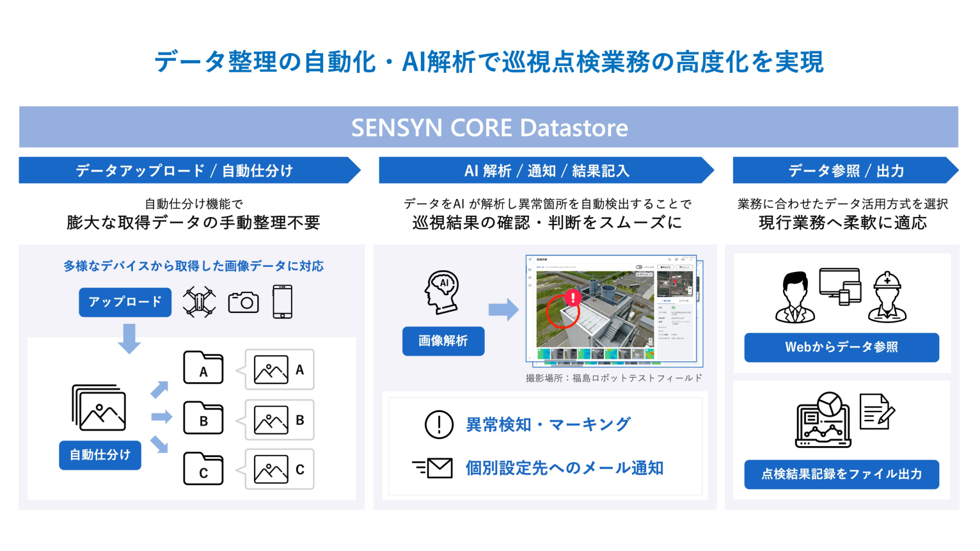Screen dimensions: 980x551
Task: Click the blue アップロード button
Action: pos(125,302)
